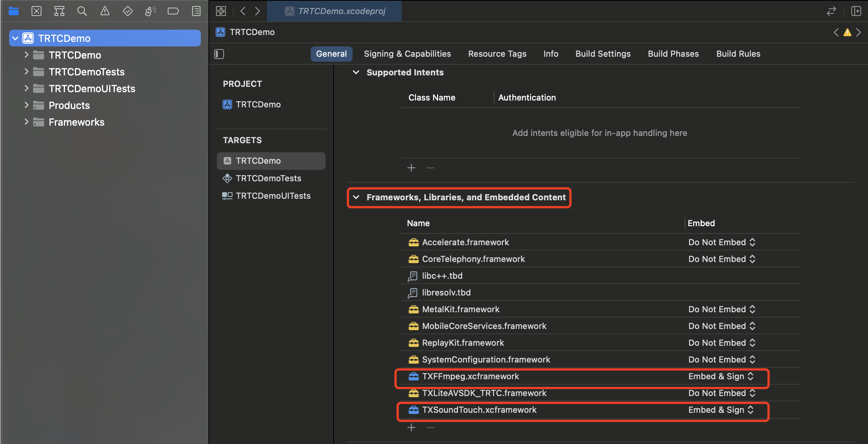Open the debug navigator spray icon
Viewport: 868px width, 444px height.
tap(150, 11)
